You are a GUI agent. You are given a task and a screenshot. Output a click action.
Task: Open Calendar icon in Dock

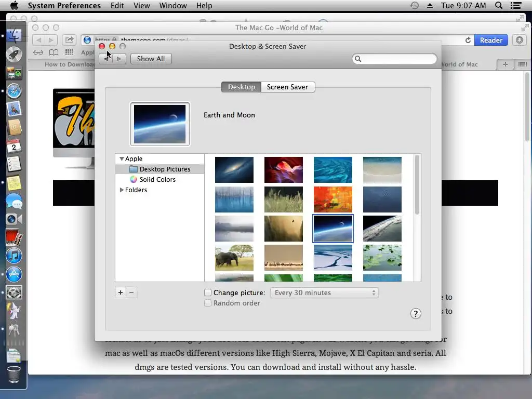14,146
